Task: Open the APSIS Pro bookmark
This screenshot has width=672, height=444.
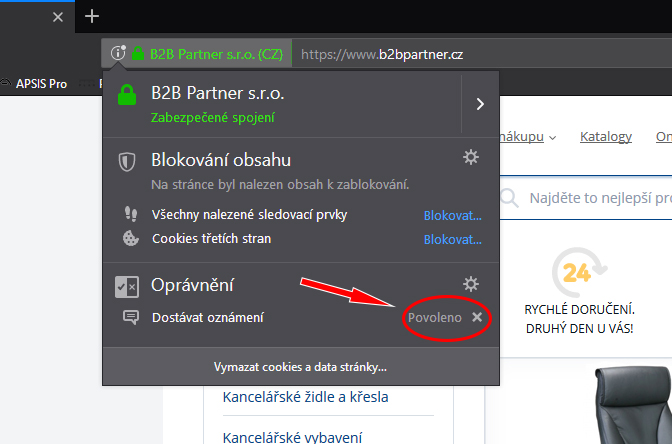Action: point(41,84)
